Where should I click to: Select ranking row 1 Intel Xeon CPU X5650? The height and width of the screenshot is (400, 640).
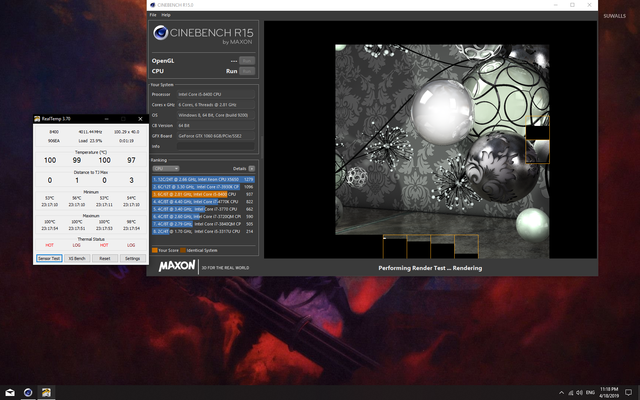(x=203, y=179)
